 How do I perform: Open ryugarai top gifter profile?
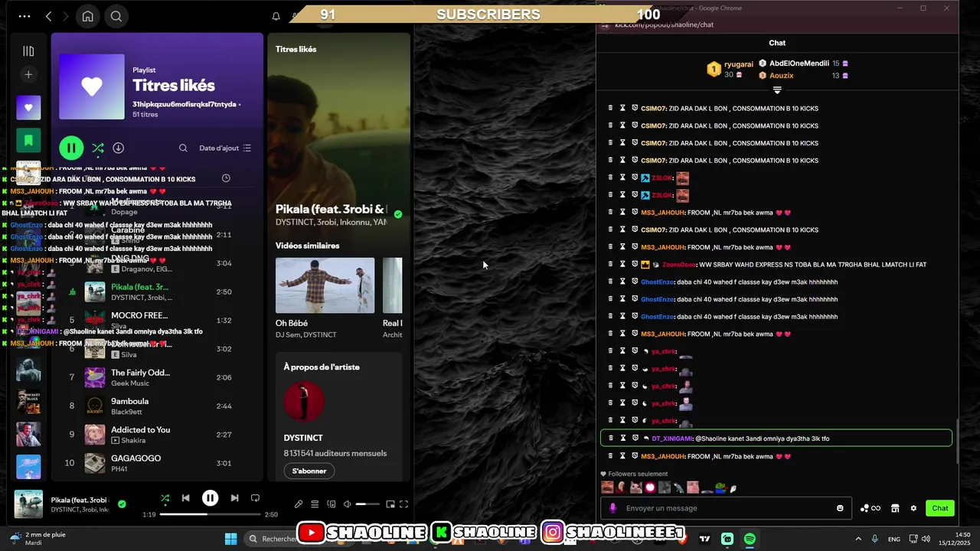(738, 64)
